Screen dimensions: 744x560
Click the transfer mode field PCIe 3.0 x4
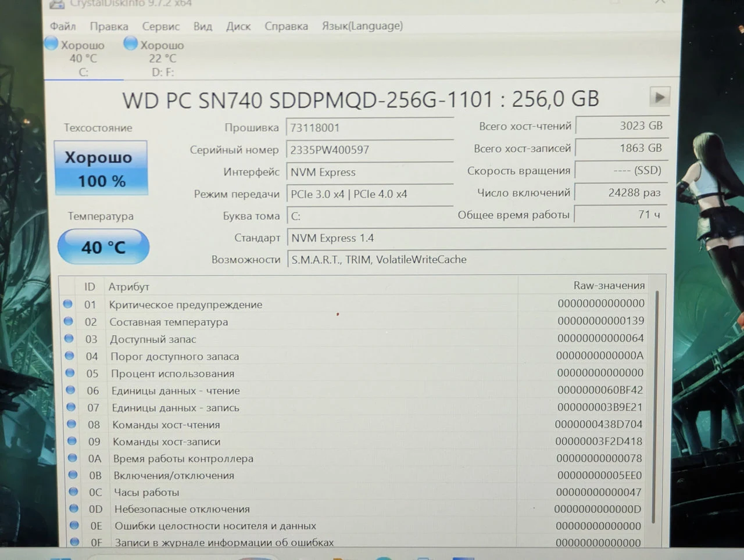click(370, 194)
